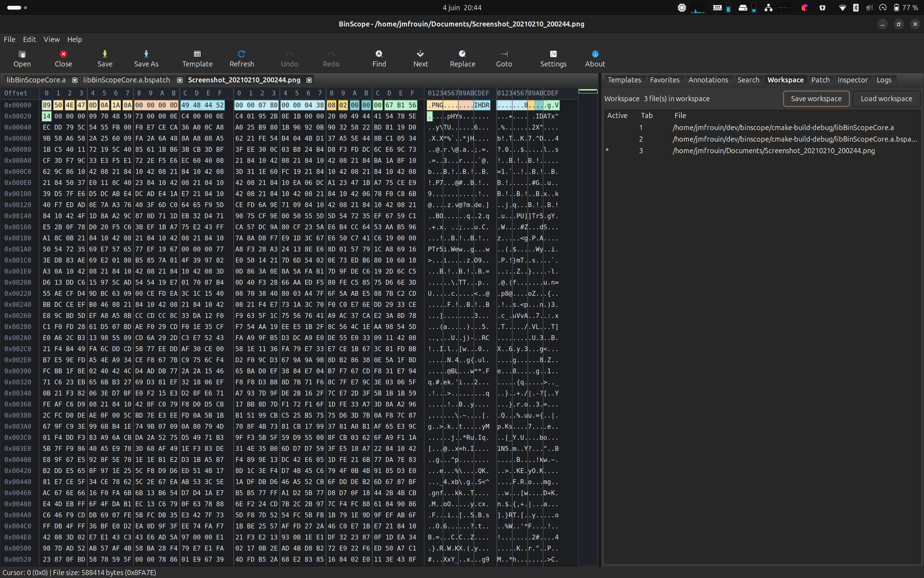Click the hex view minimap scrollbar
This screenshot has width=924, height=578.
click(x=588, y=327)
